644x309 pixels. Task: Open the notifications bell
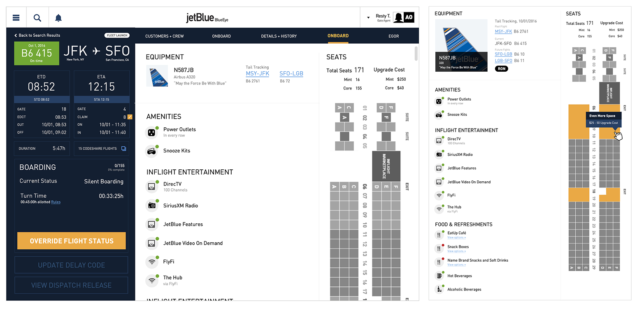pyautogui.click(x=58, y=18)
